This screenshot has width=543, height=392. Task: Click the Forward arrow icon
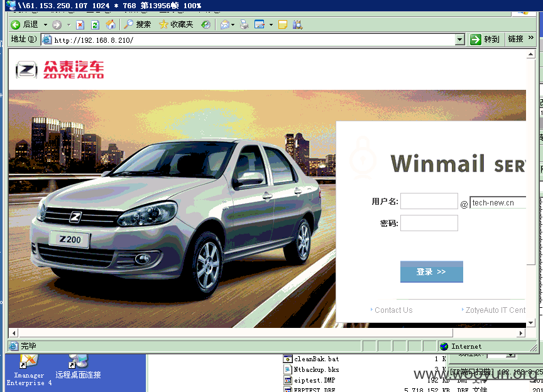[57, 24]
